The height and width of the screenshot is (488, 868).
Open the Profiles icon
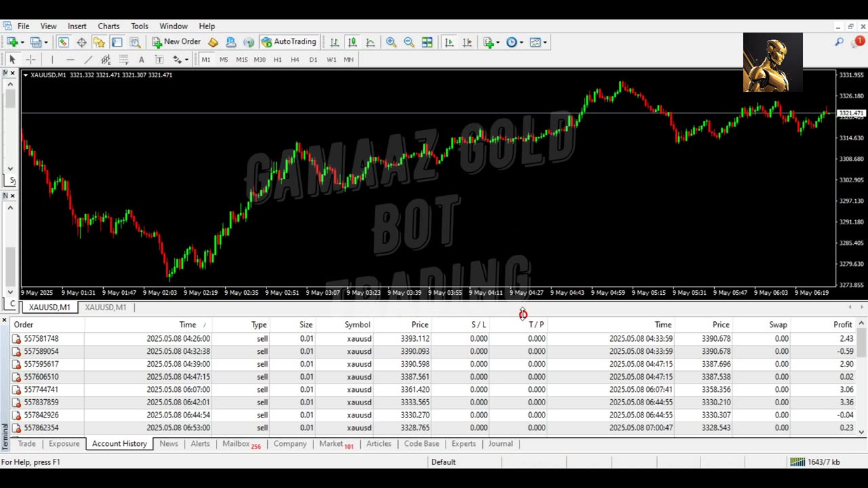click(x=35, y=42)
